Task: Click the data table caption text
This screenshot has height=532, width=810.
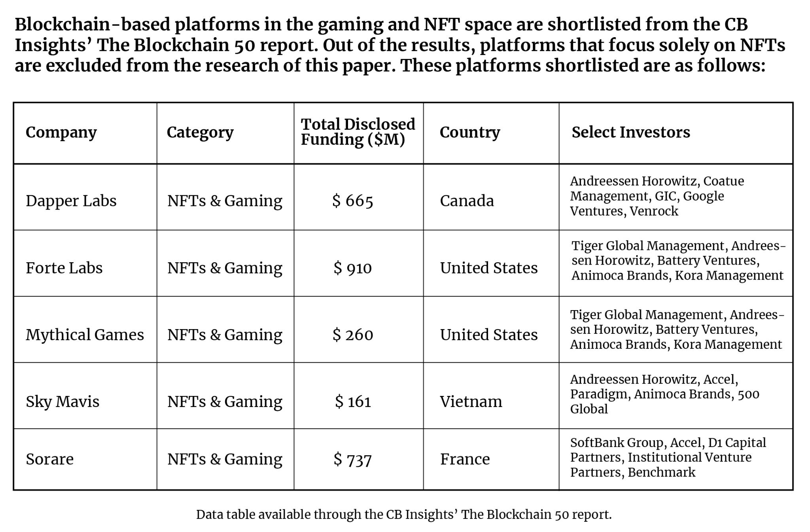Action: [404, 515]
